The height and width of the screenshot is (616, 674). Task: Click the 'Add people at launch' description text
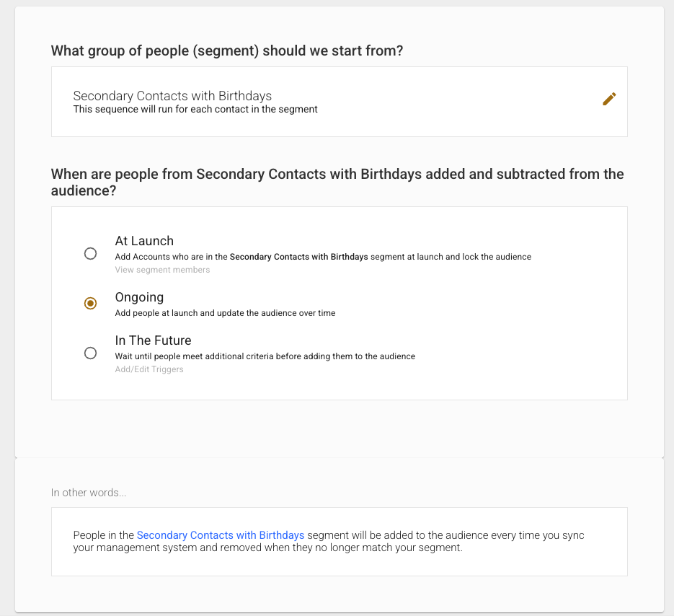(x=225, y=313)
